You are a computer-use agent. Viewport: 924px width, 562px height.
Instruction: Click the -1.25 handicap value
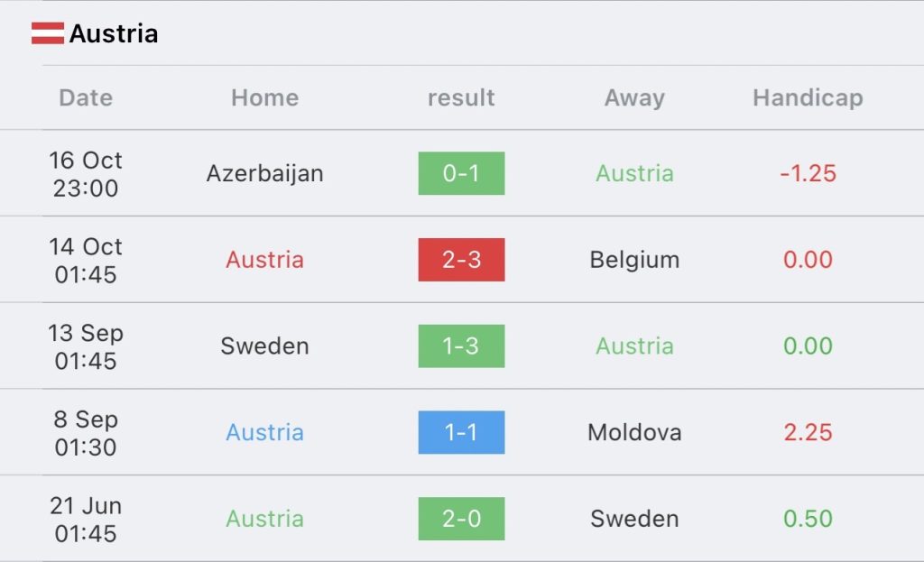tap(808, 173)
